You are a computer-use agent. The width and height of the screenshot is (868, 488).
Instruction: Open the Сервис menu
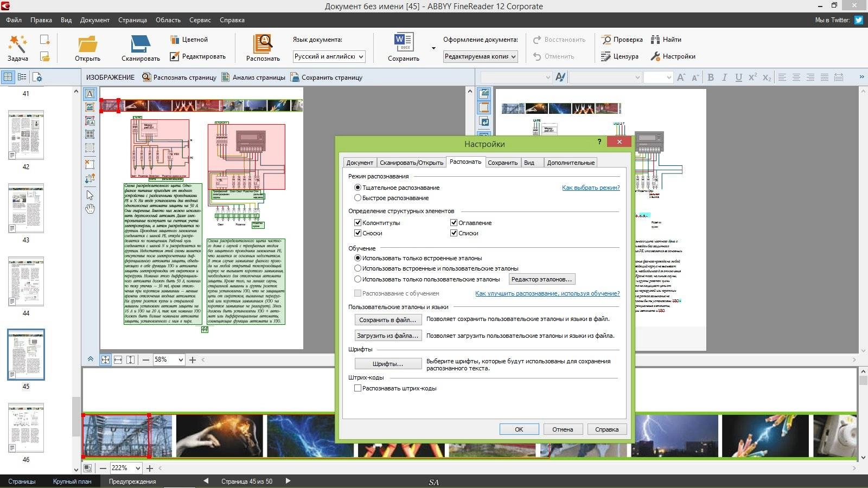pyautogui.click(x=200, y=20)
